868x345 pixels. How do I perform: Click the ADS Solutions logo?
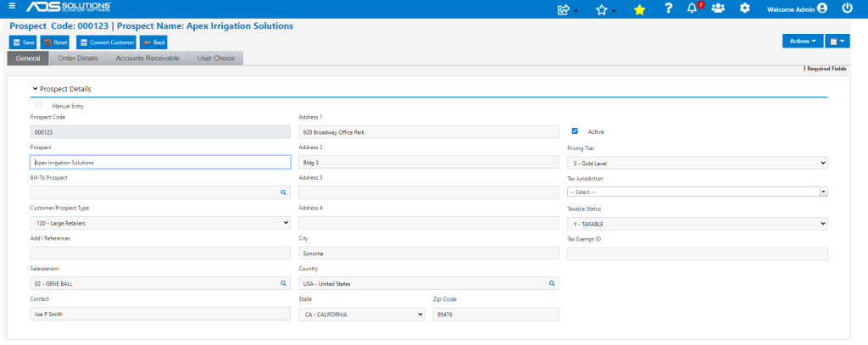pos(69,7)
